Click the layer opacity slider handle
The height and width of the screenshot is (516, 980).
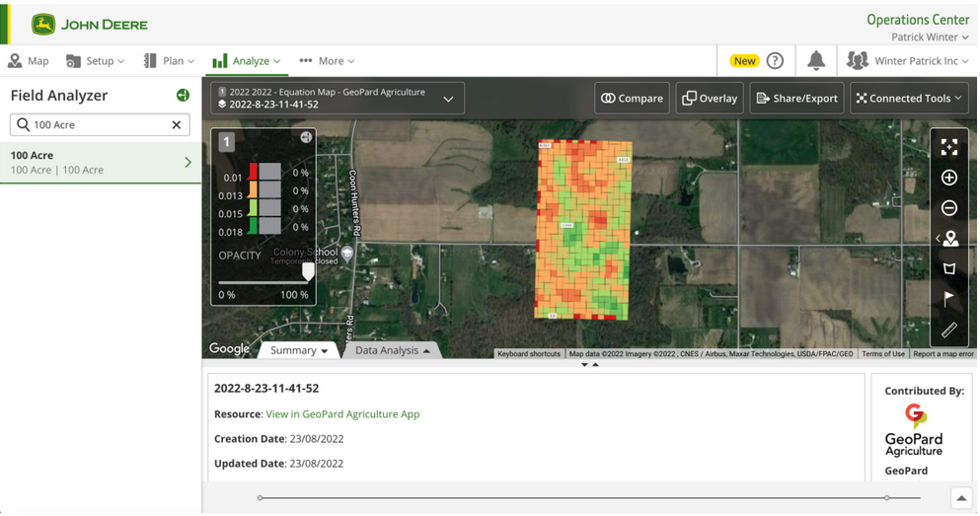coord(308,271)
